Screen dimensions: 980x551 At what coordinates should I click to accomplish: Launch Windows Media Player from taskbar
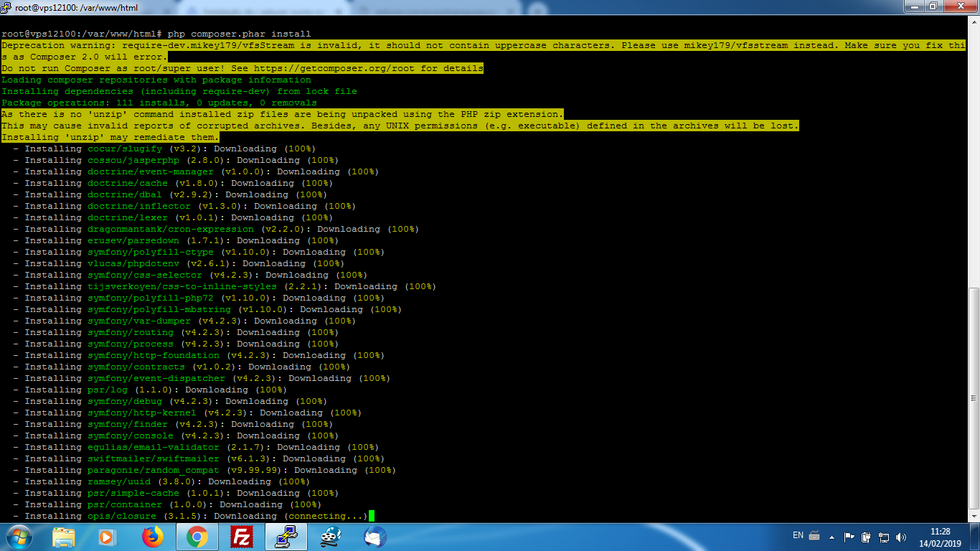click(x=107, y=537)
